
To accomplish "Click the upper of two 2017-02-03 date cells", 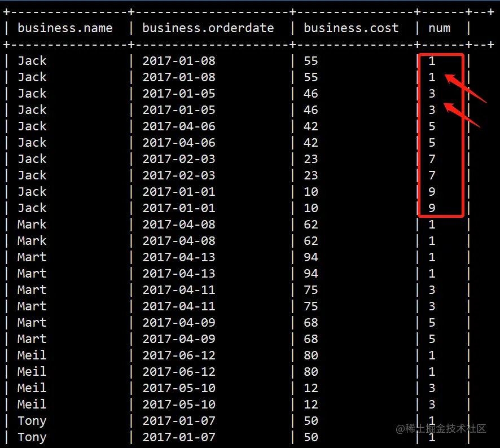I will pos(178,159).
